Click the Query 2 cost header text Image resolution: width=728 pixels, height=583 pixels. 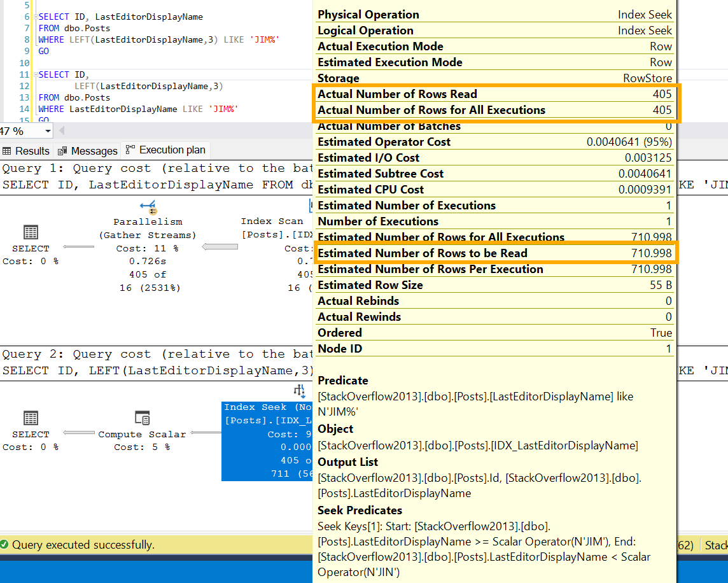click(157, 354)
